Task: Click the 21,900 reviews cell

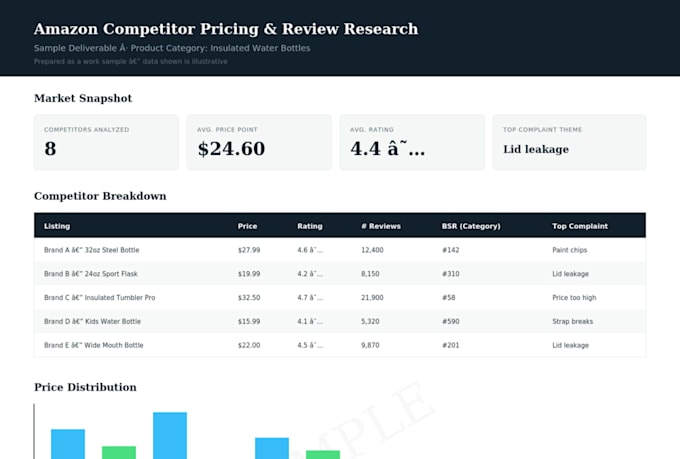Action: (372, 298)
